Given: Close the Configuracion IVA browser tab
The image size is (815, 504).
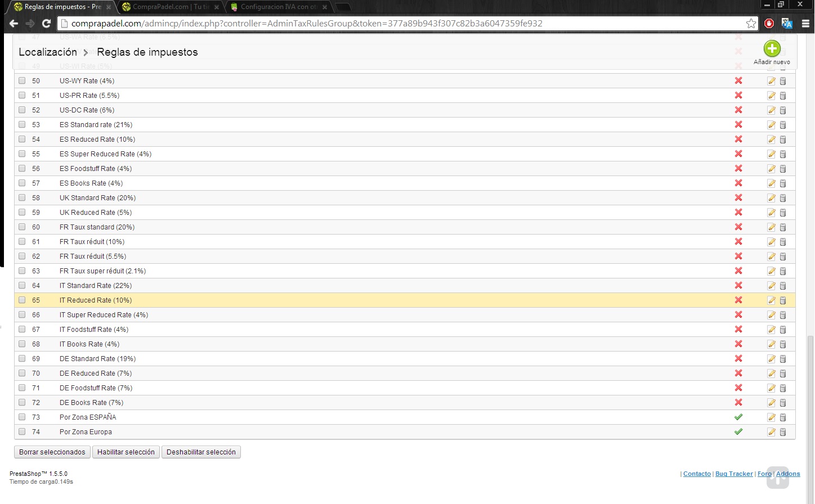Looking at the screenshot, I should (x=325, y=7).
